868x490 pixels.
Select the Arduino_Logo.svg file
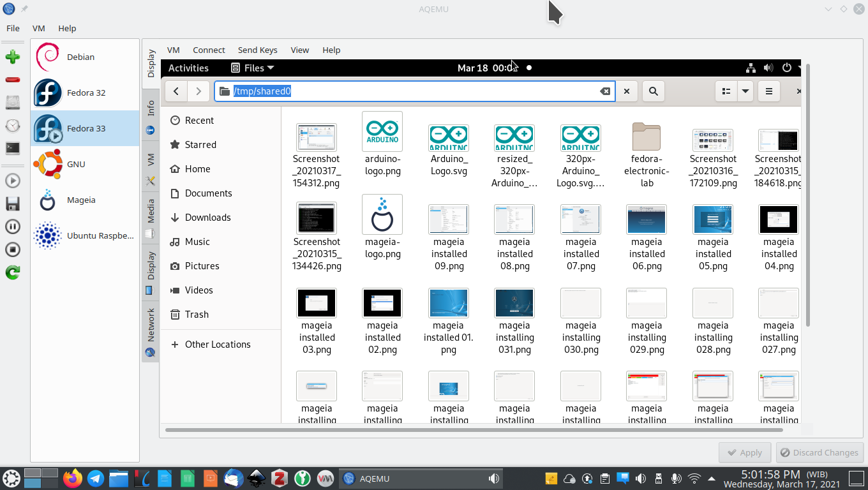tap(449, 150)
